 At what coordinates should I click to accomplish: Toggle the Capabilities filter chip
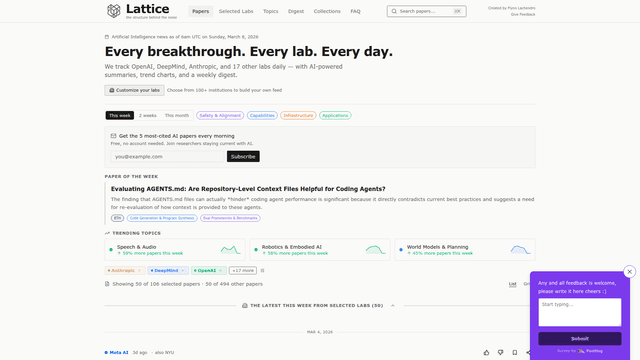tap(262, 116)
